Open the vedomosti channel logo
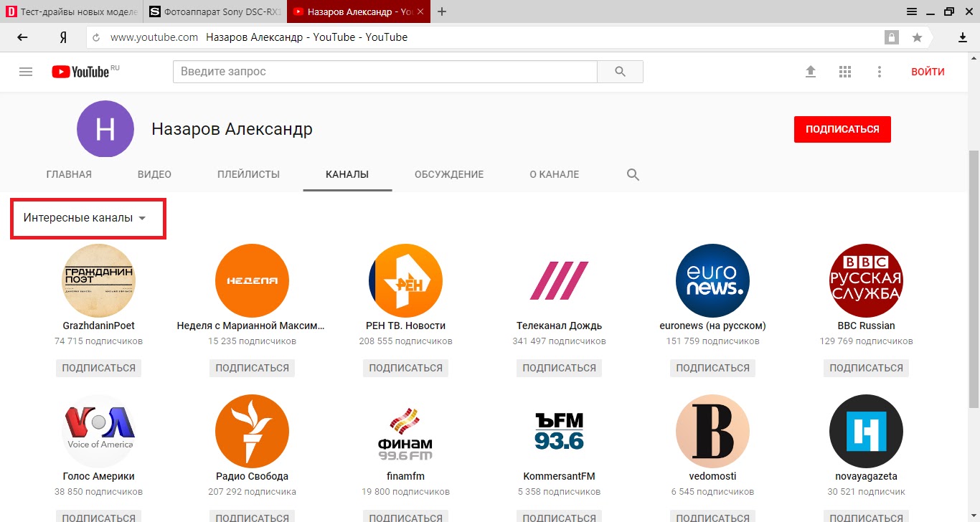Viewport: 980px width, 522px height. (712, 431)
